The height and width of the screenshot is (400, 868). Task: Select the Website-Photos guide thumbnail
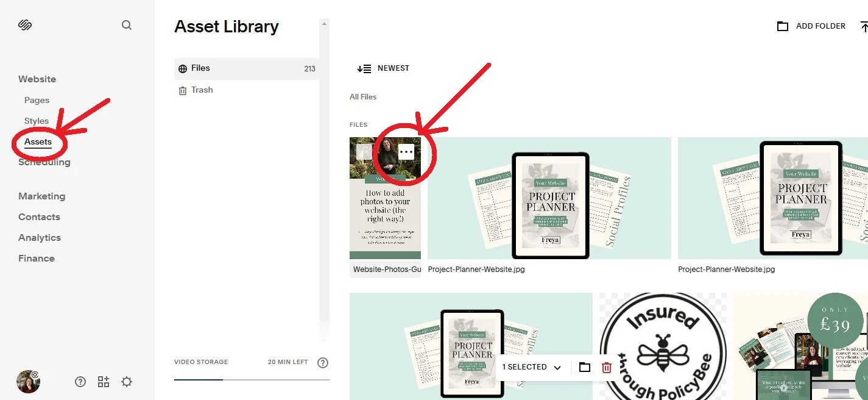[x=385, y=198]
